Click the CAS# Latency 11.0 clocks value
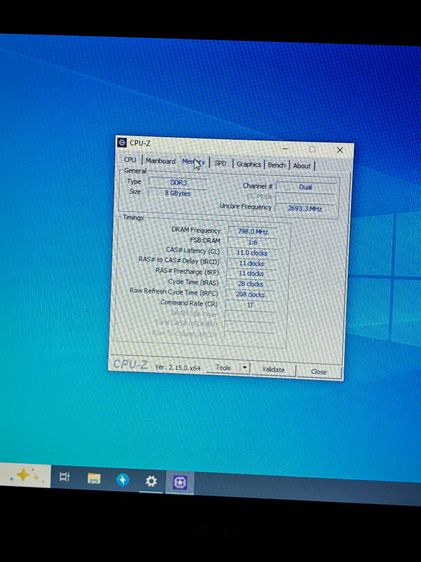The width and height of the screenshot is (421, 562). pyautogui.click(x=252, y=253)
